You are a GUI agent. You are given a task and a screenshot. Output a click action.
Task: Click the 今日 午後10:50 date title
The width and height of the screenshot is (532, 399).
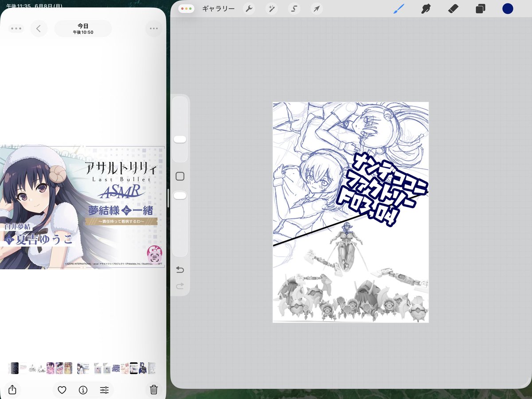coord(83,28)
